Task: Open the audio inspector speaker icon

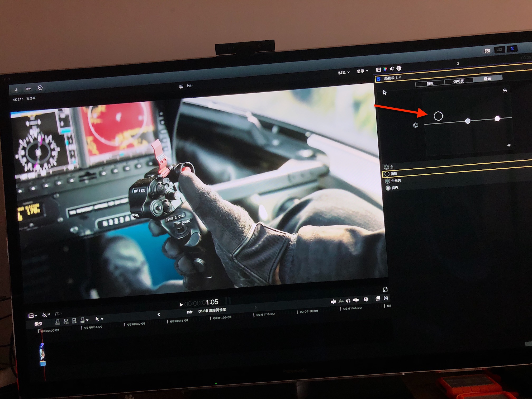Action: (x=392, y=69)
